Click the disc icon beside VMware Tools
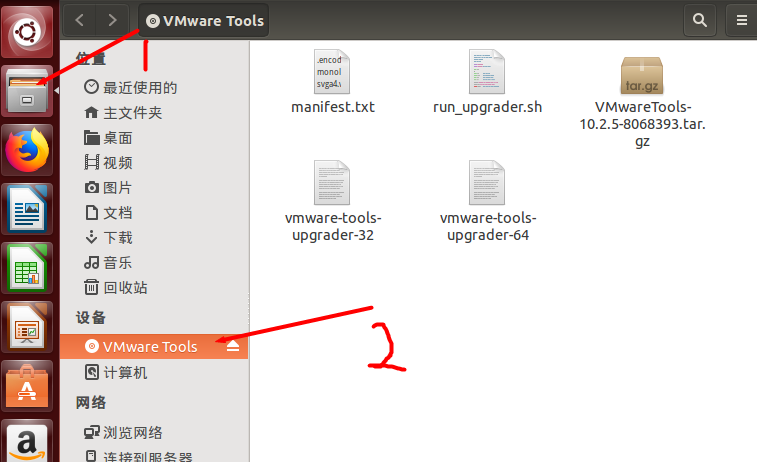This screenshot has height=462, width=757. [x=92, y=346]
